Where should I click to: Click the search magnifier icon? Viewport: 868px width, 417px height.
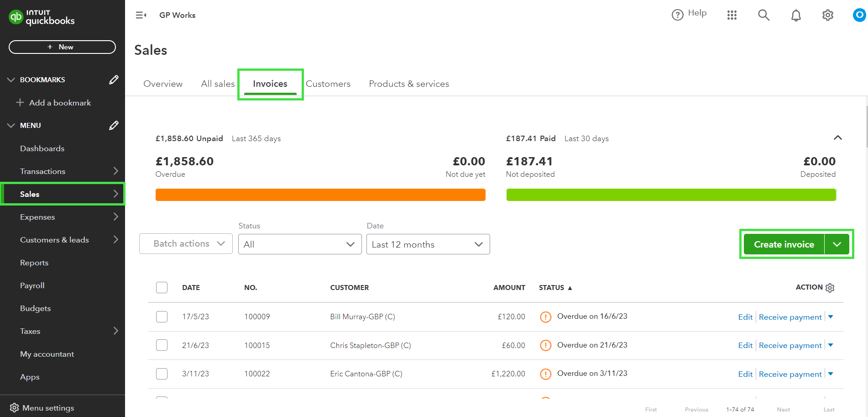point(763,16)
